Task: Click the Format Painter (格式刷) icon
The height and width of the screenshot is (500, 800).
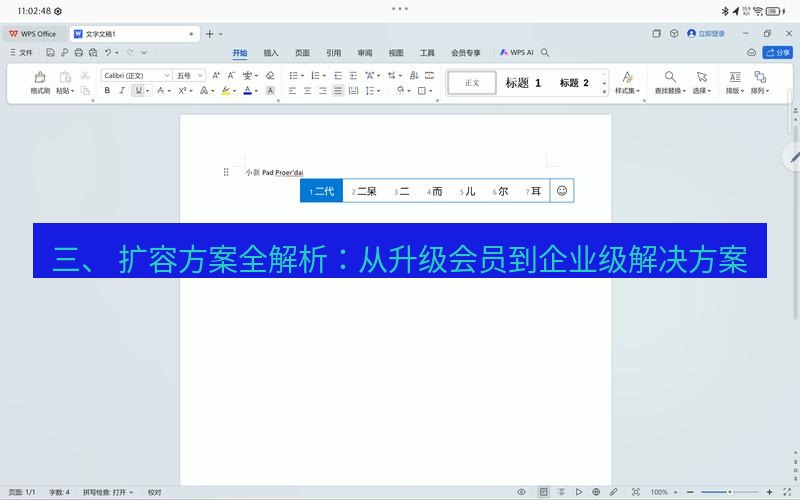Action: 40,77
